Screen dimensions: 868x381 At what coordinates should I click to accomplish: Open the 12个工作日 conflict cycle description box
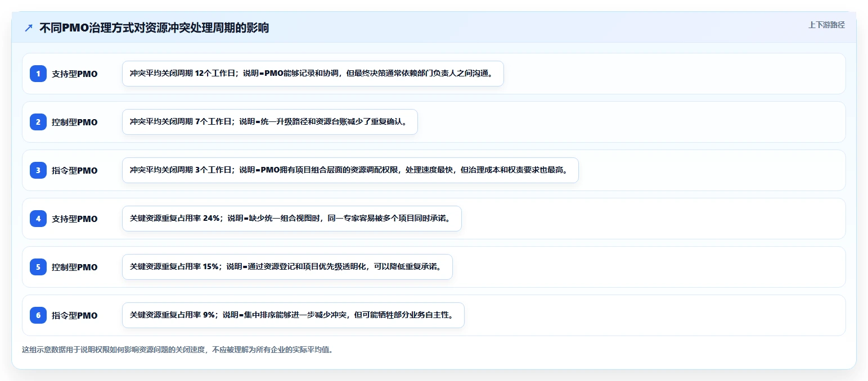[313, 74]
